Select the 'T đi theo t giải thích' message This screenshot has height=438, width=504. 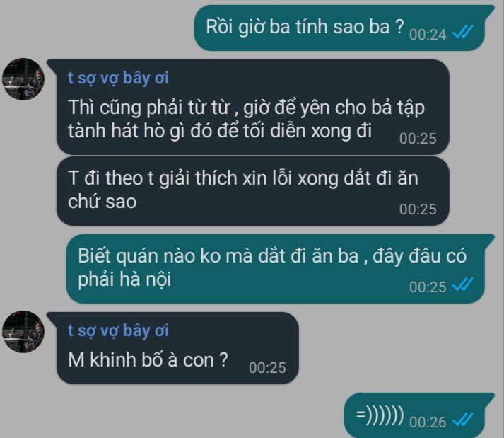252,191
